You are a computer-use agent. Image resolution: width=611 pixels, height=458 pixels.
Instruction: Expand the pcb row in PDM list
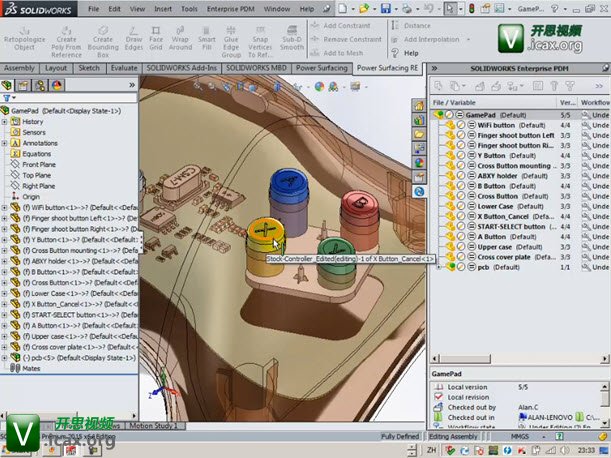tap(437, 266)
